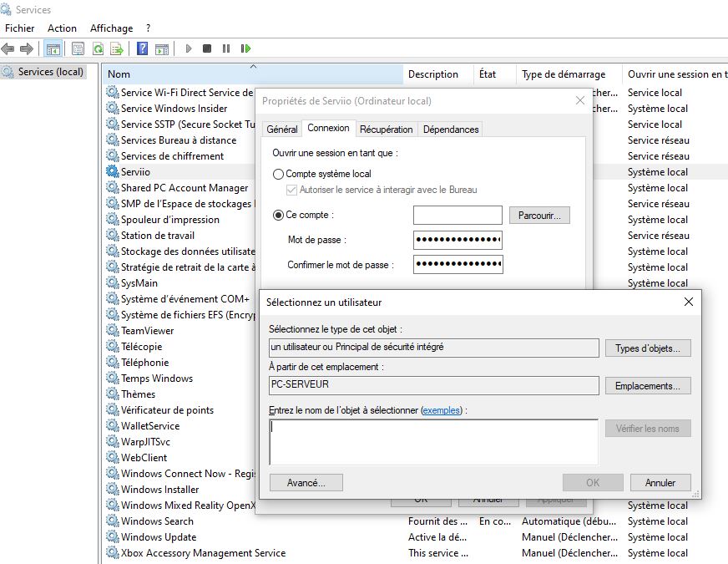Sort by the Description column header
Image resolution: width=728 pixels, height=564 pixels.
point(437,74)
